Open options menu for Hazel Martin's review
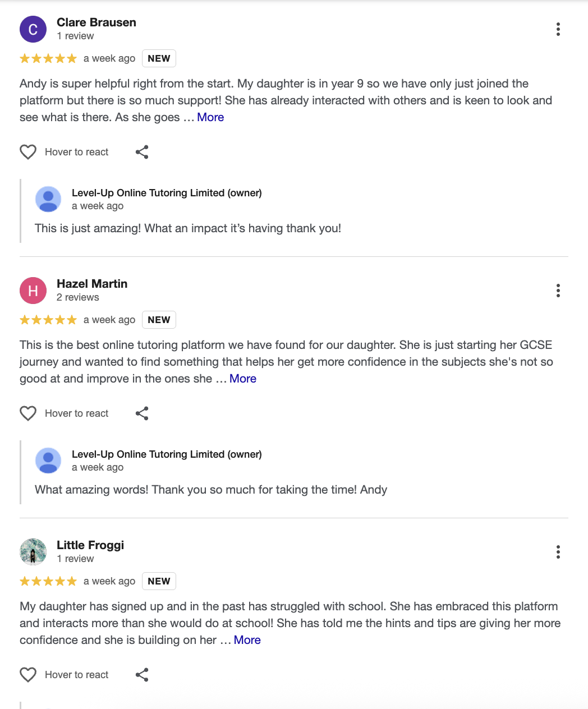The height and width of the screenshot is (709, 588). 558,291
